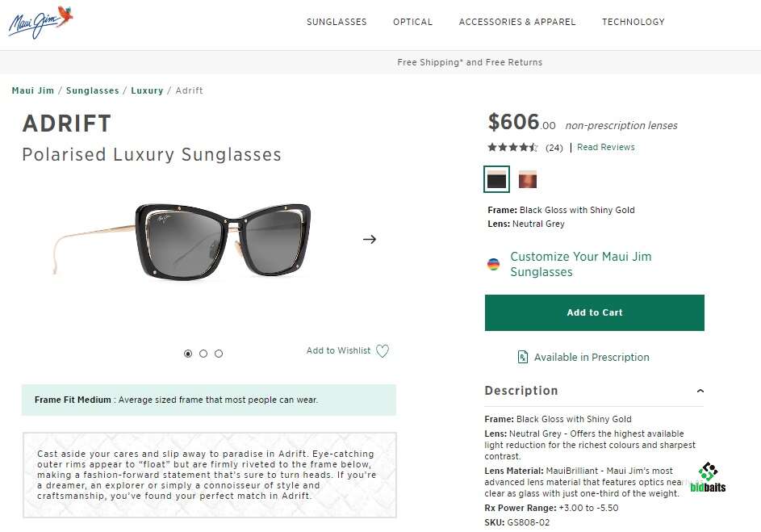Select the second carousel image dot
This screenshot has width=761, height=532.
pyautogui.click(x=203, y=354)
